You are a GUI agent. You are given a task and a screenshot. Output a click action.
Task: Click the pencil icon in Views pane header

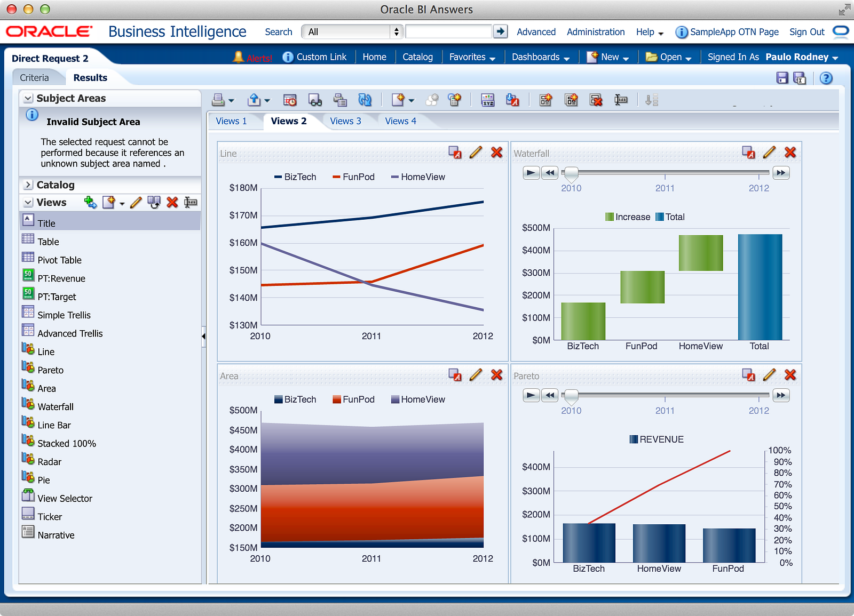click(x=136, y=202)
